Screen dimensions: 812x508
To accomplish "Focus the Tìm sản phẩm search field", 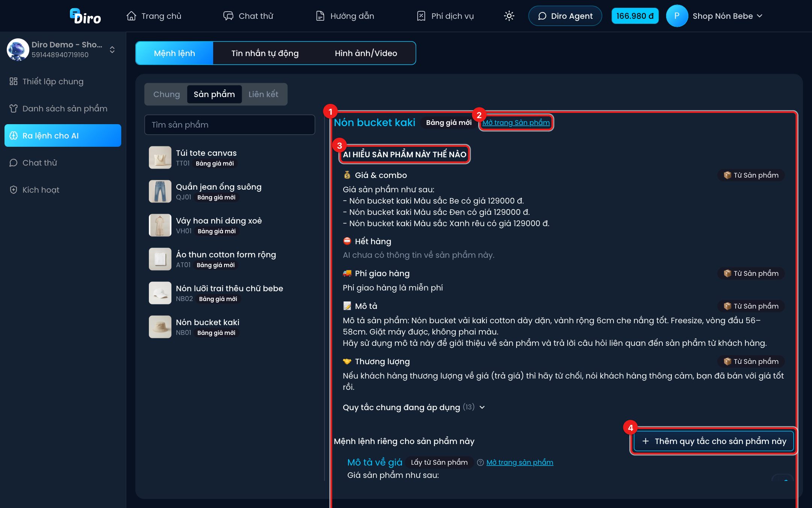I will coord(230,125).
